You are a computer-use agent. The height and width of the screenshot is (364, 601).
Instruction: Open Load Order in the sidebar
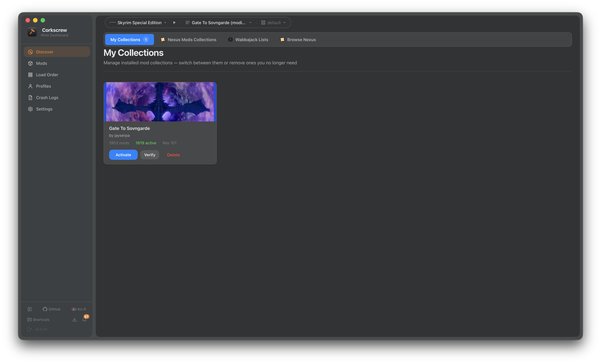pyautogui.click(x=47, y=75)
